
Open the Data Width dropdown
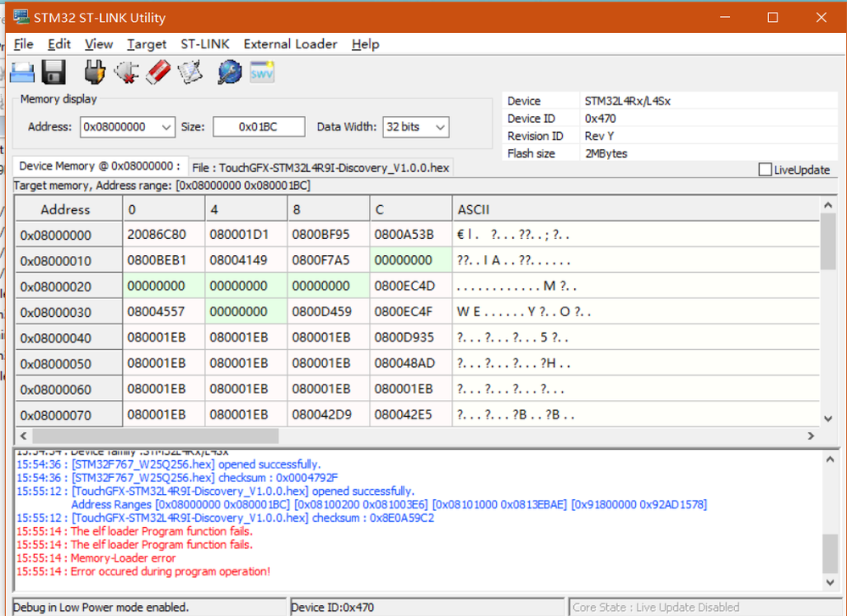coord(440,127)
